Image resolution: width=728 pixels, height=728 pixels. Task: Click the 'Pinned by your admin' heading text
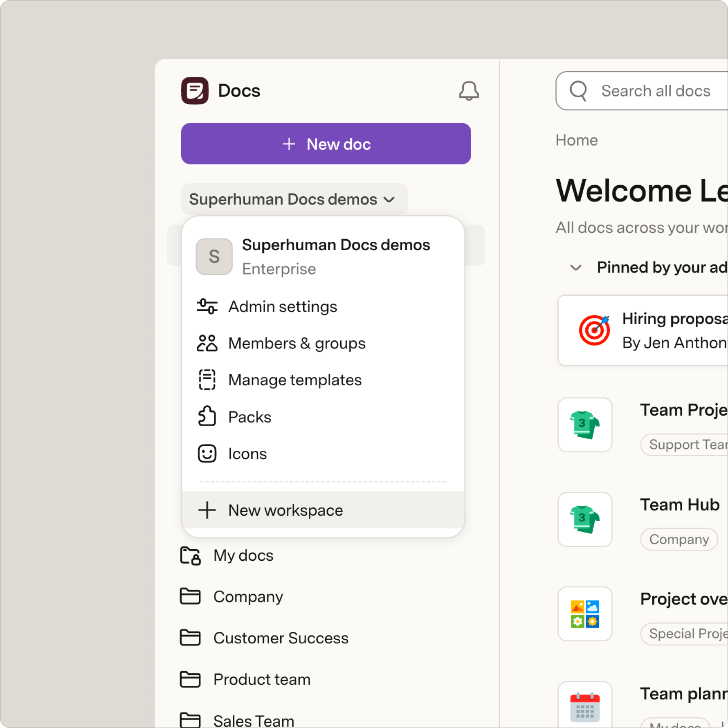click(663, 267)
